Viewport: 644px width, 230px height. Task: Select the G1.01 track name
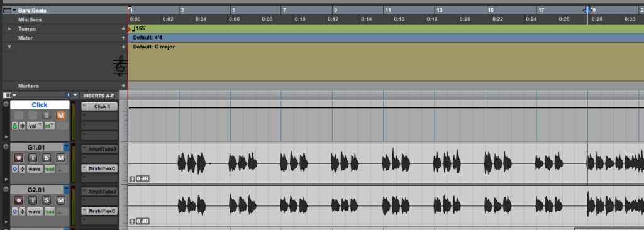tap(36, 147)
